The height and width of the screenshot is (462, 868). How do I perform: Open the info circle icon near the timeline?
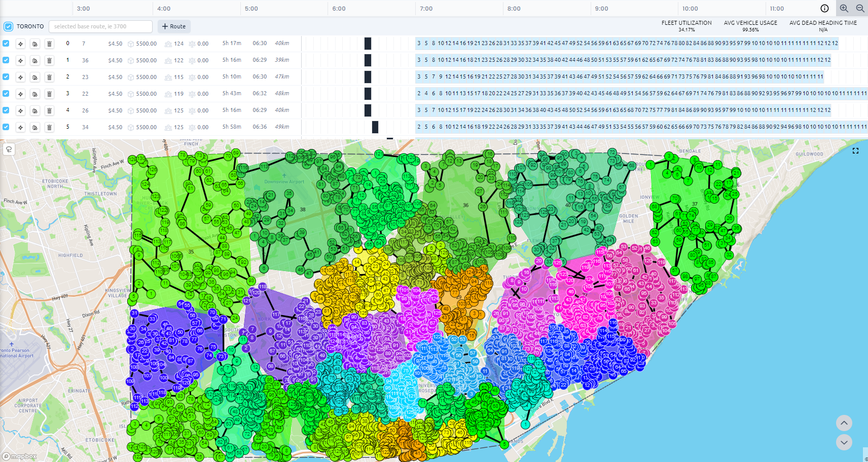coord(824,8)
